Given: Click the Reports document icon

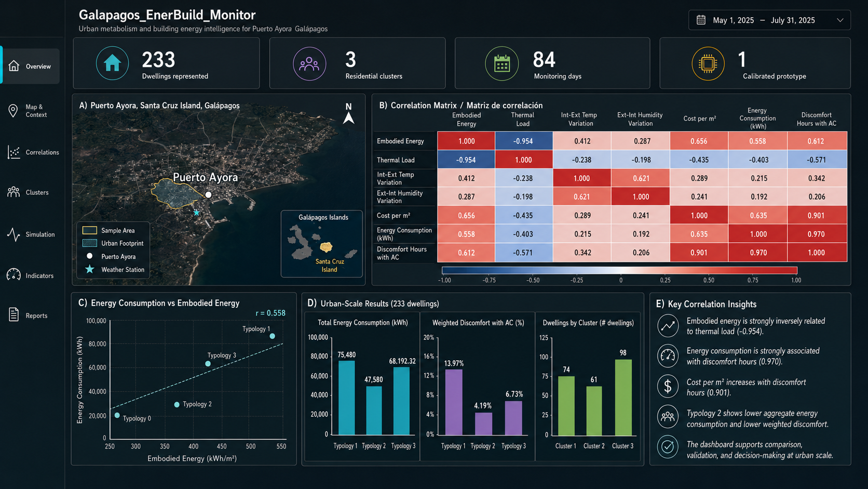Looking at the screenshot, I should click(x=14, y=315).
